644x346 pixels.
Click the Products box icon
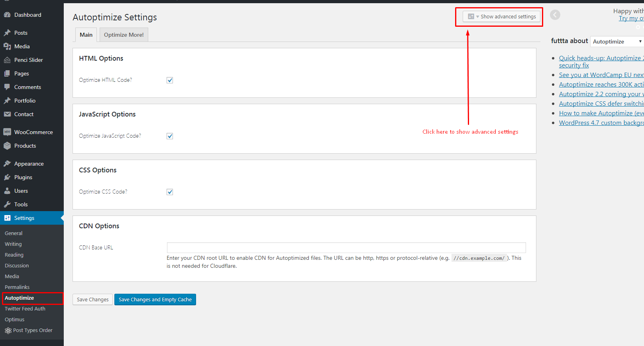7,146
